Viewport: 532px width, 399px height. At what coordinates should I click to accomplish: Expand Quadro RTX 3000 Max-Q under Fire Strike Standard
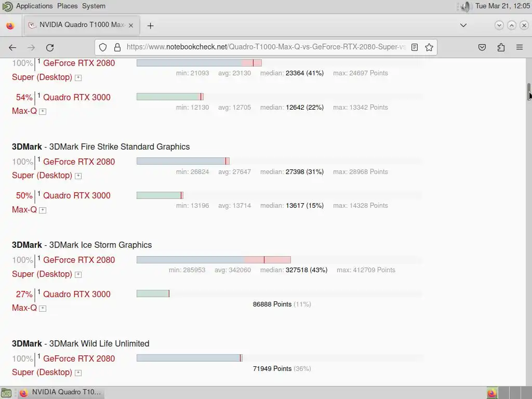pyautogui.click(x=43, y=210)
